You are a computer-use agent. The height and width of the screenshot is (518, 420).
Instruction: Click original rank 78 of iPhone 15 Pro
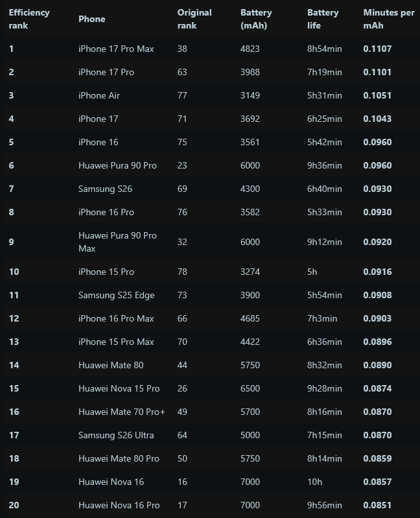point(182,272)
